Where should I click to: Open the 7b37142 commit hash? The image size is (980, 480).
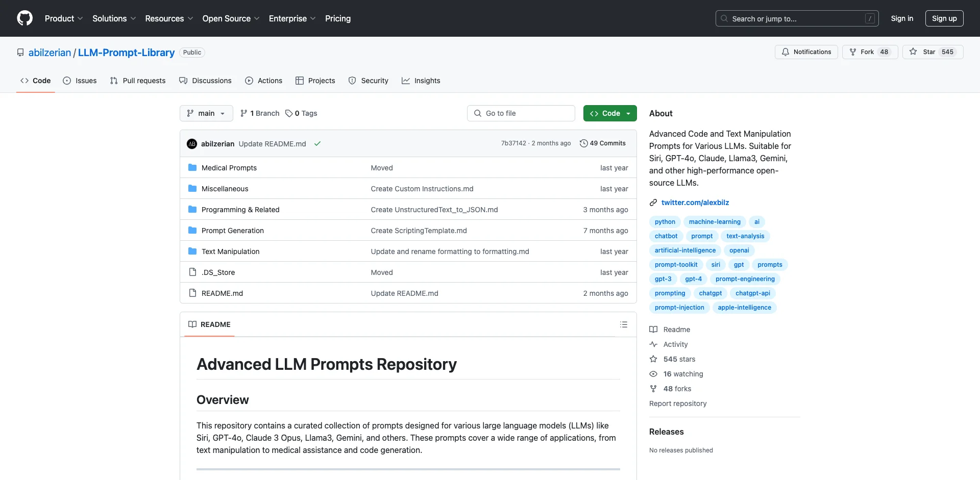point(513,143)
